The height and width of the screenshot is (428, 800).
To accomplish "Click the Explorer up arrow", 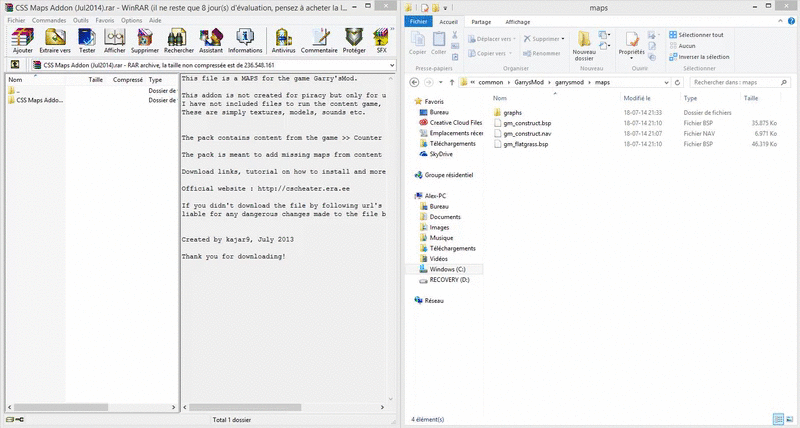I will (452, 82).
